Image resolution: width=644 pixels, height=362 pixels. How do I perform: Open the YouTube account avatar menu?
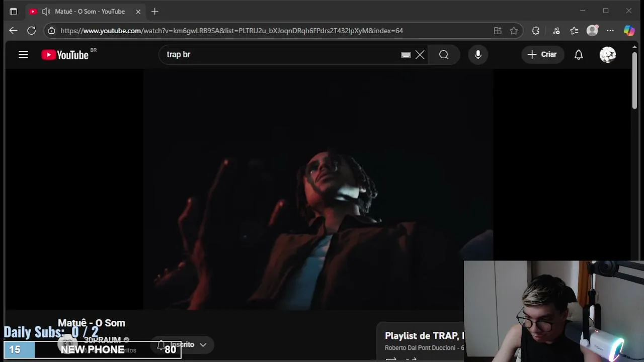tap(608, 54)
